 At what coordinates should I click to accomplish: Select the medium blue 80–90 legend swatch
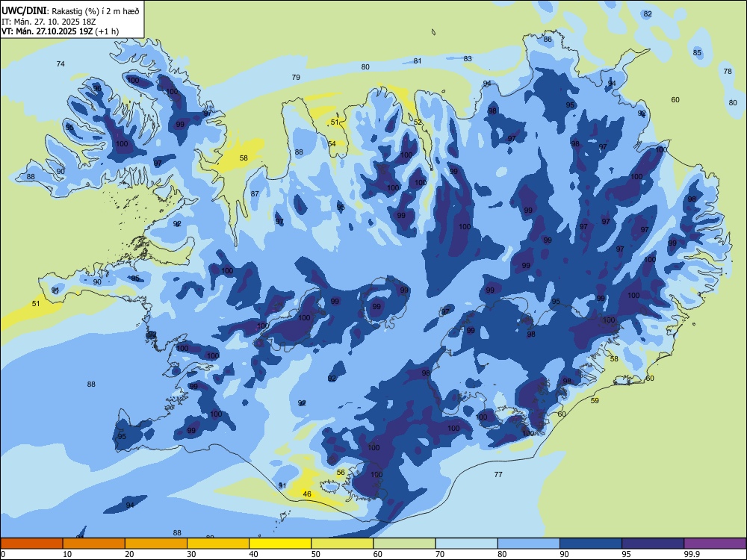click(x=529, y=544)
